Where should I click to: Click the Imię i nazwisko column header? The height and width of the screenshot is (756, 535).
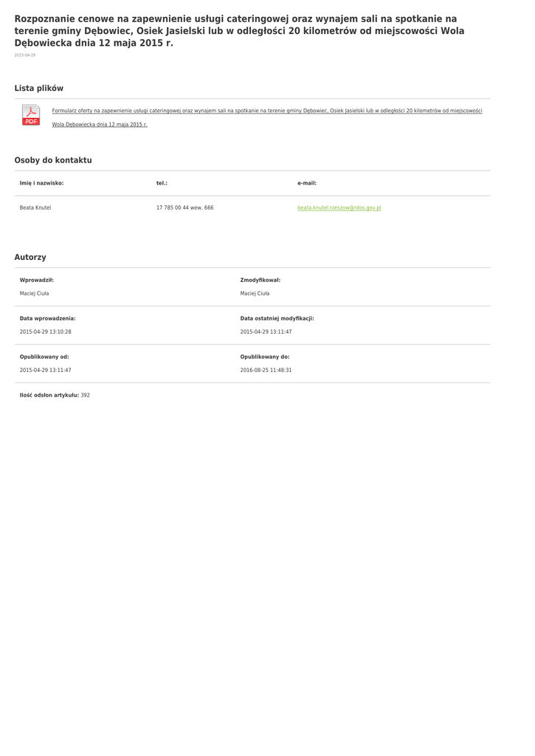point(41,183)
